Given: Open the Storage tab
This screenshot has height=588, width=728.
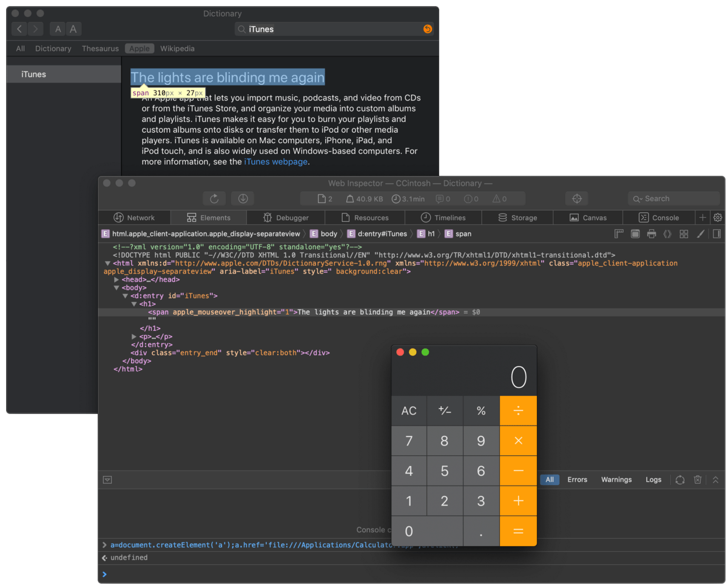Looking at the screenshot, I should point(517,218).
